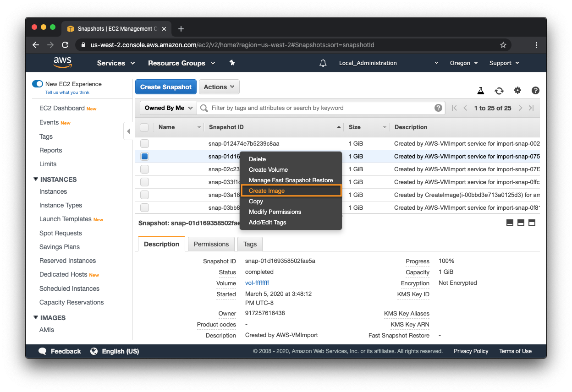Open the Terms of Use link
Screen dimensions: 572x392
(516, 351)
